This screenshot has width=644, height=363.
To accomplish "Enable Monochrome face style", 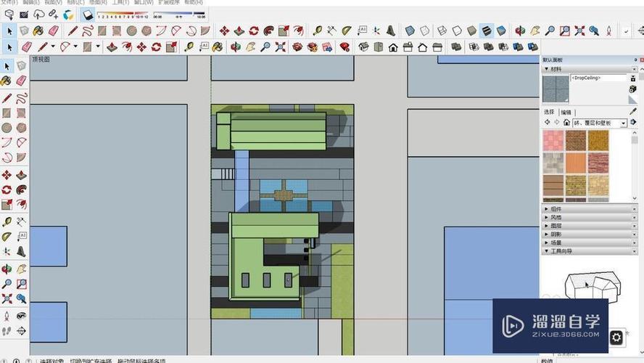I will [x=501, y=30].
